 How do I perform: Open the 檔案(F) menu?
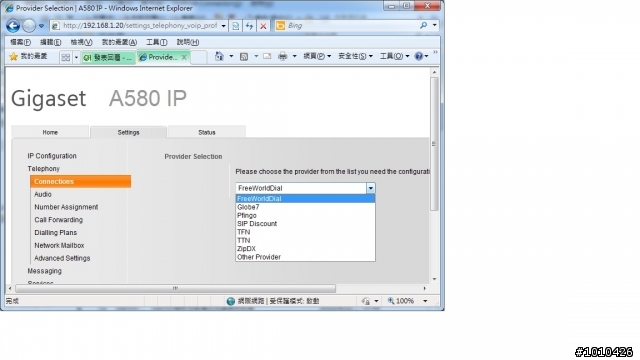tap(20, 42)
